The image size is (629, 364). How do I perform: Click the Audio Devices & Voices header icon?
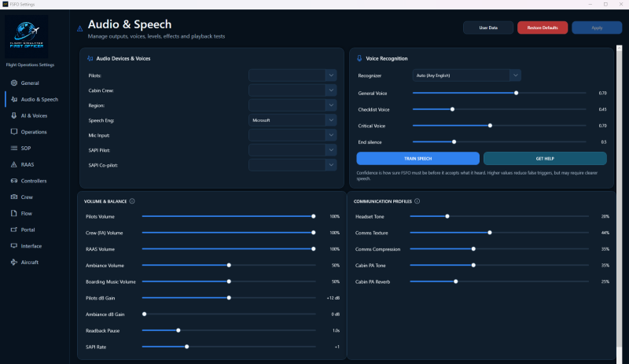tap(90, 59)
